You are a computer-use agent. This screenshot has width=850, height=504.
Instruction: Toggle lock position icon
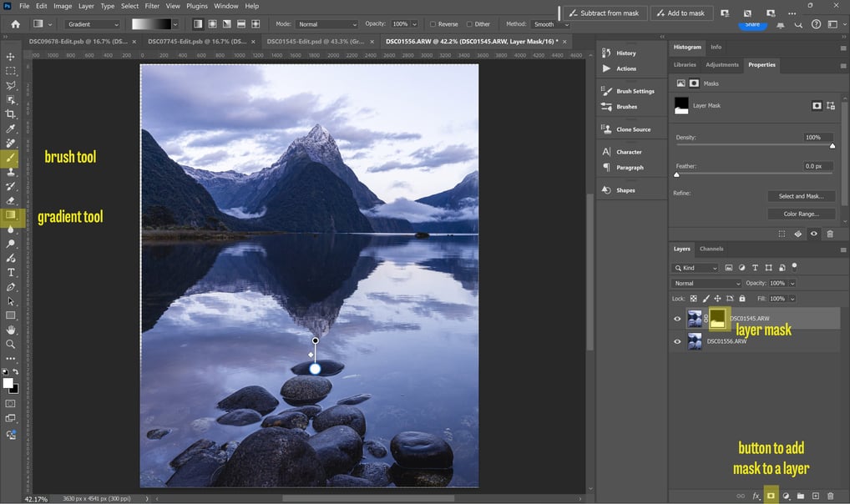pyautogui.click(x=718, y=299)
